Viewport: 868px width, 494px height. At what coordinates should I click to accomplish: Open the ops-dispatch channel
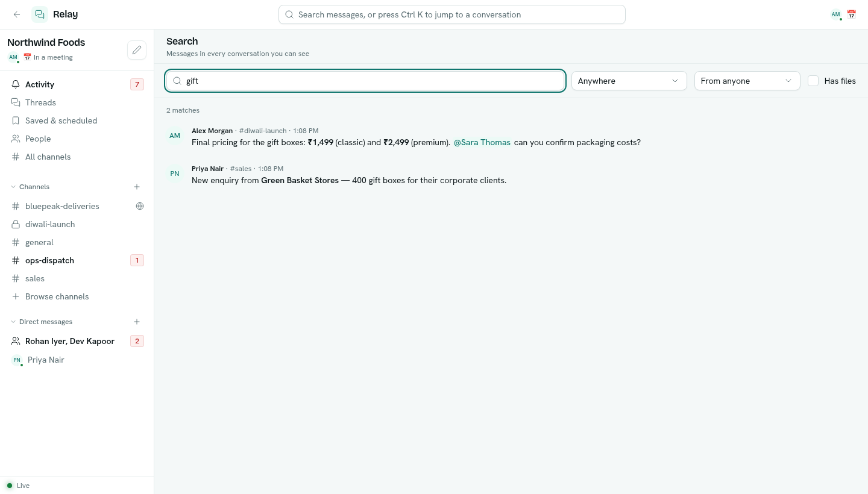click(77, 260)
